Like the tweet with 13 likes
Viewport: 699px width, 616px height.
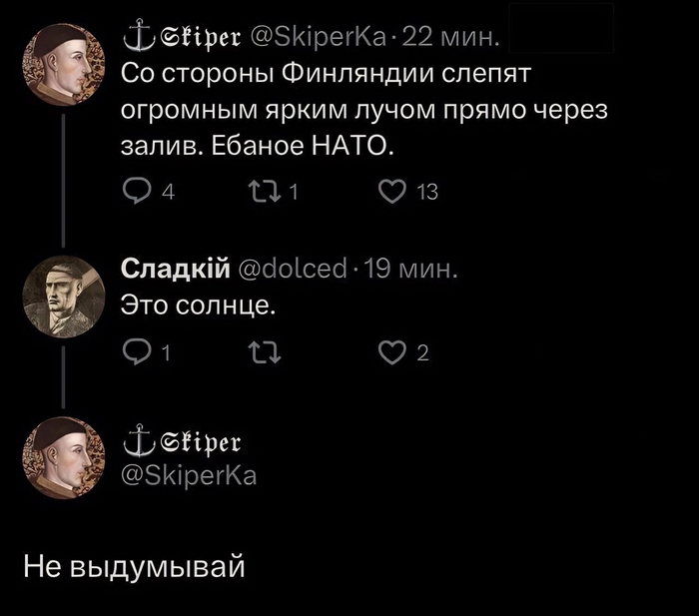tap(392, 193)
